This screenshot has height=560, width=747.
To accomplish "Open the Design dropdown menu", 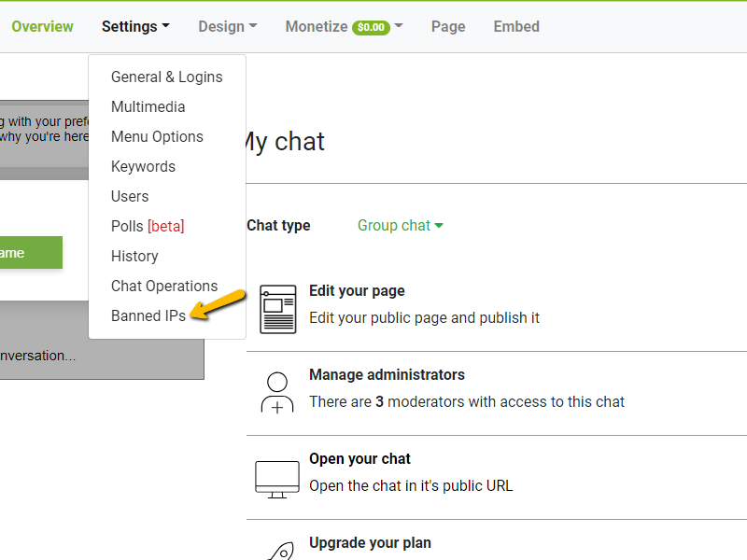I will [227, 26].
